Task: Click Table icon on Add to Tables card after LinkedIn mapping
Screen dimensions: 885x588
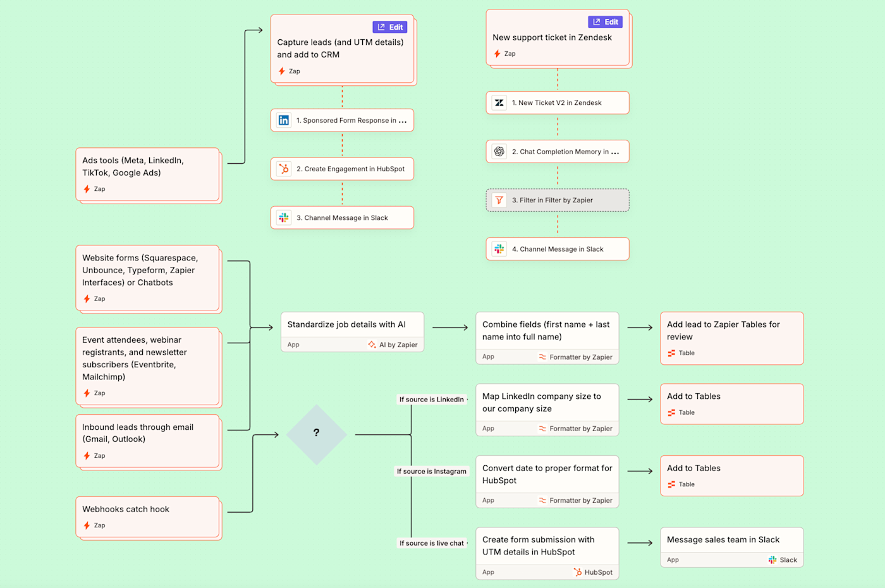Action: (671, 413)
